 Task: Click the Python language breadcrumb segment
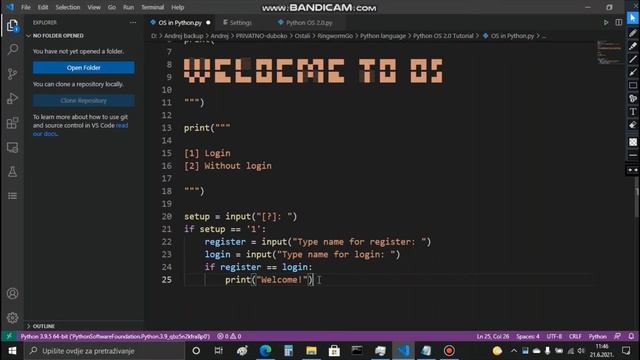pos(383,36)
